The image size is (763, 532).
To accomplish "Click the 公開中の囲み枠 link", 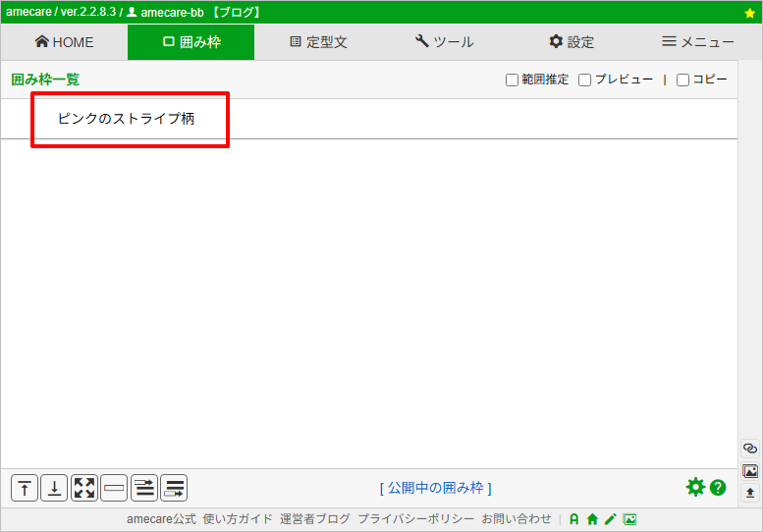I will coord(435,488).
